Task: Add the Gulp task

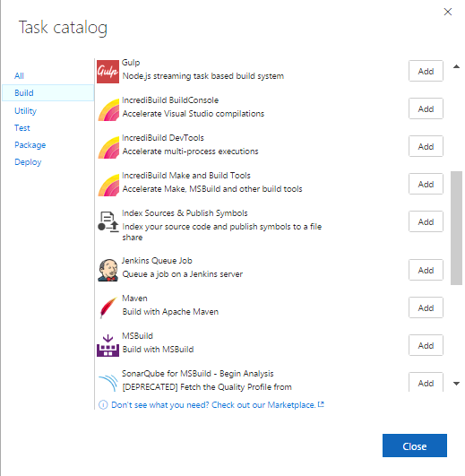Action: coord(426,71)
